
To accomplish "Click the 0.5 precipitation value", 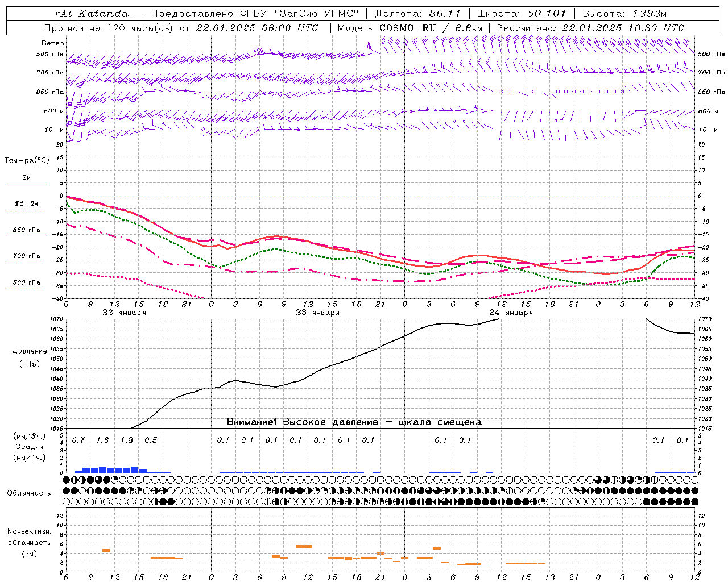I will (x=151, y=440).
